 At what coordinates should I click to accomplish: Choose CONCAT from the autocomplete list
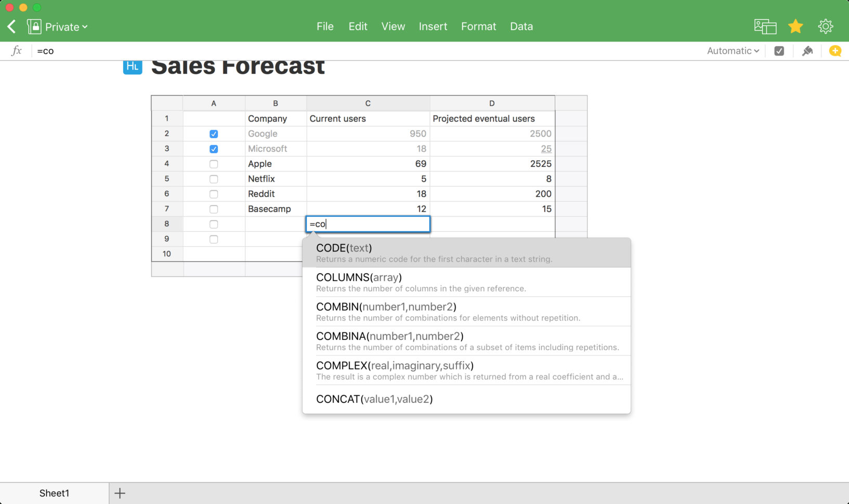pos(374,399)
